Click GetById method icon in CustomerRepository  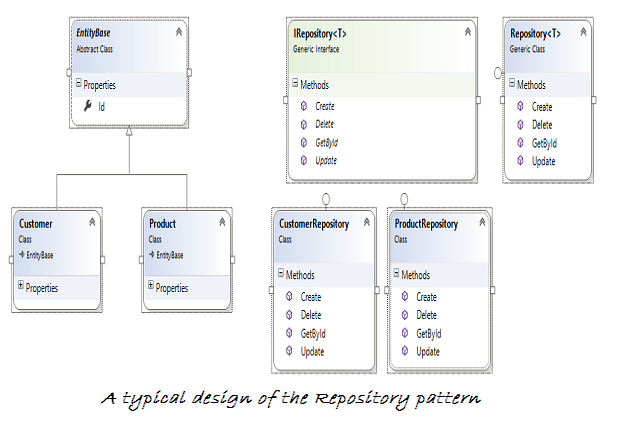click(x=289, y=333)
